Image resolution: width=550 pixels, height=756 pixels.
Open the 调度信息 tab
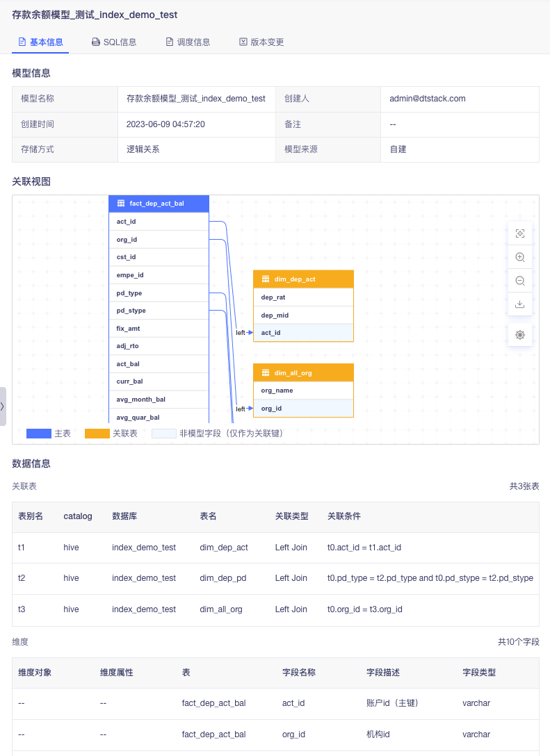coord(188,42)
